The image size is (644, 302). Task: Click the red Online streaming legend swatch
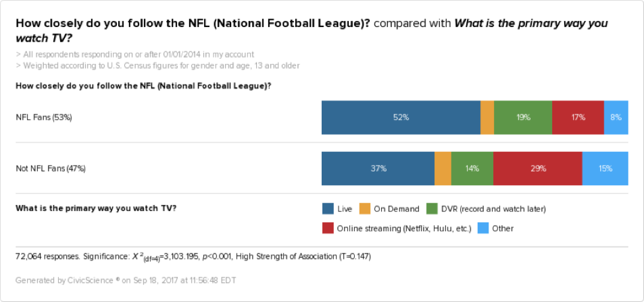point(328,228)
